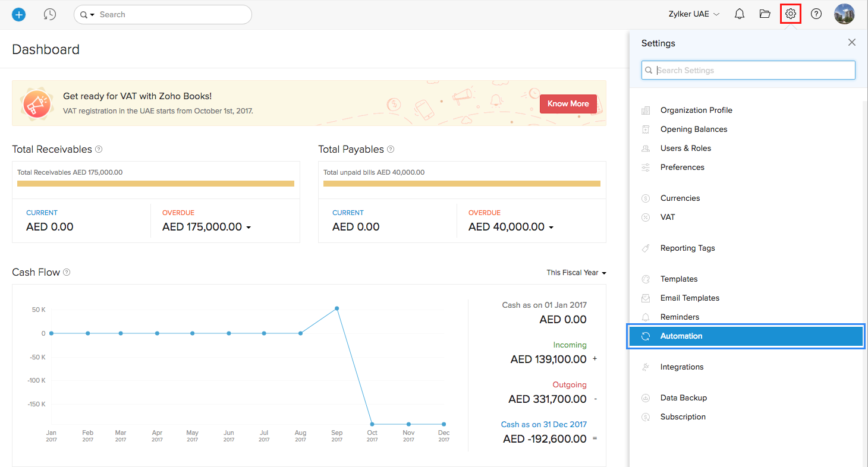Expand the Zylker UAE organization dropdown
Image resolution: width=868 pixels, height=467 pixels.
(694, 14)
